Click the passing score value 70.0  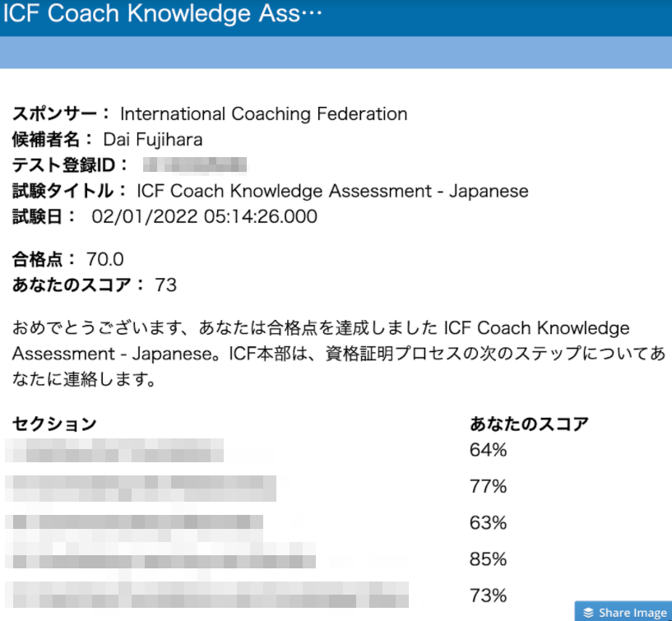click(x=105, y=260)
